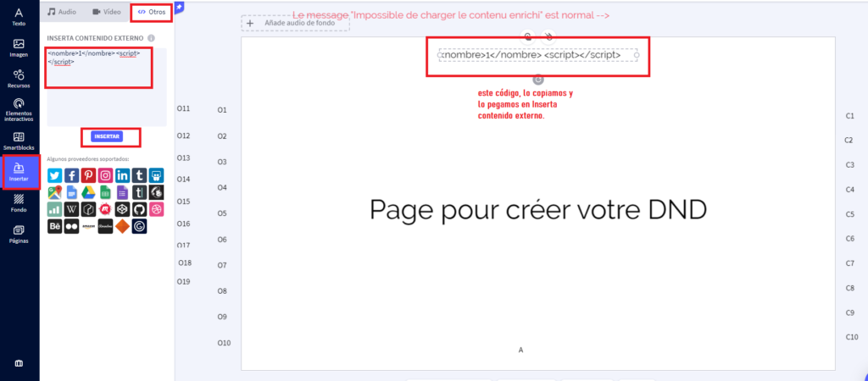Open the Imagen panel
Screen dimensions: 868x381
tap(19, 48)
